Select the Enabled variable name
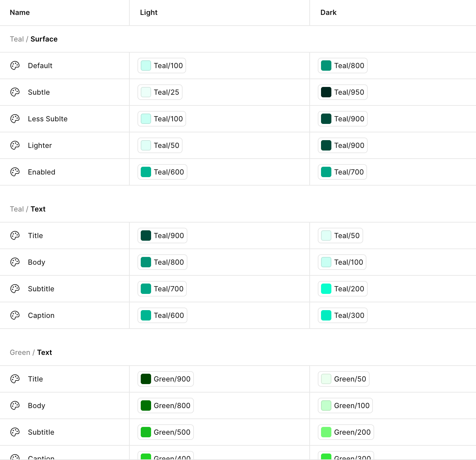 coord(42,172)
